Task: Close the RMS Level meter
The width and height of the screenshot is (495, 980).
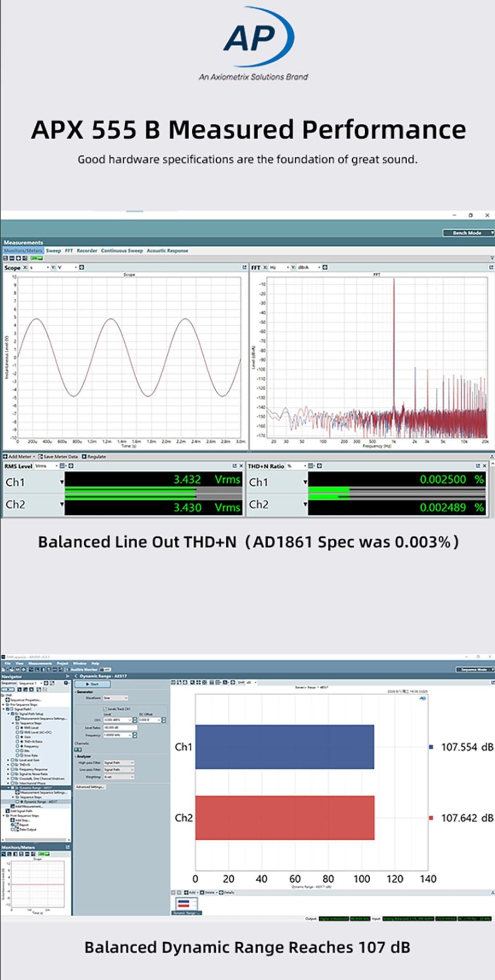Action: [x=241, y=466]
